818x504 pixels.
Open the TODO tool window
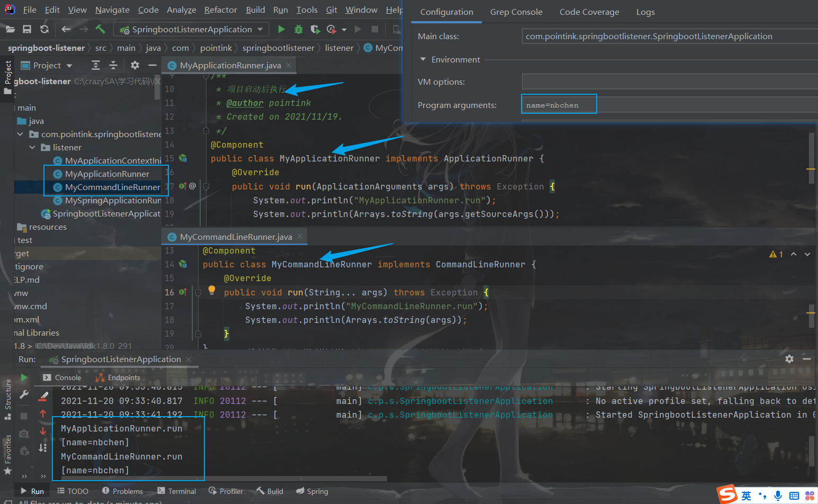click(73, 491)
